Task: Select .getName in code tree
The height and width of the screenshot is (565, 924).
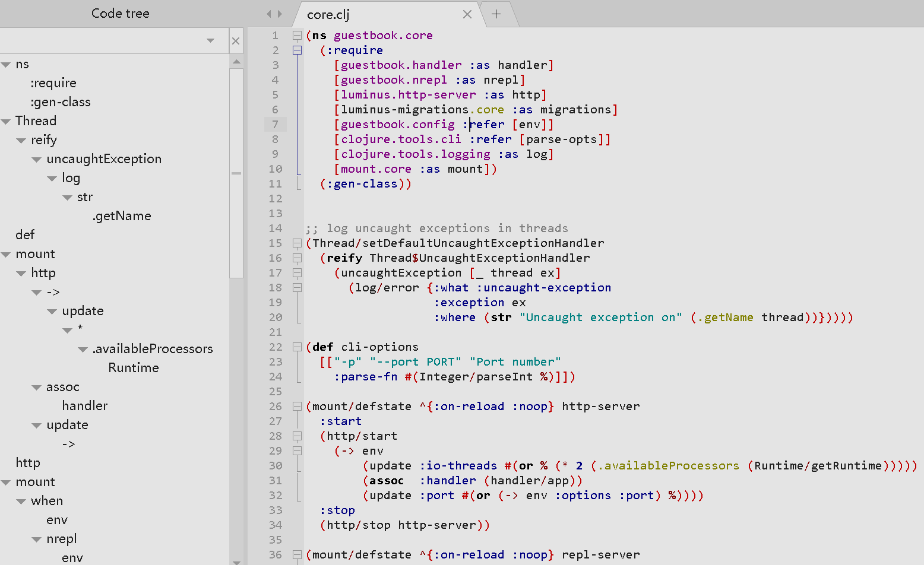Action: point(122,216)
